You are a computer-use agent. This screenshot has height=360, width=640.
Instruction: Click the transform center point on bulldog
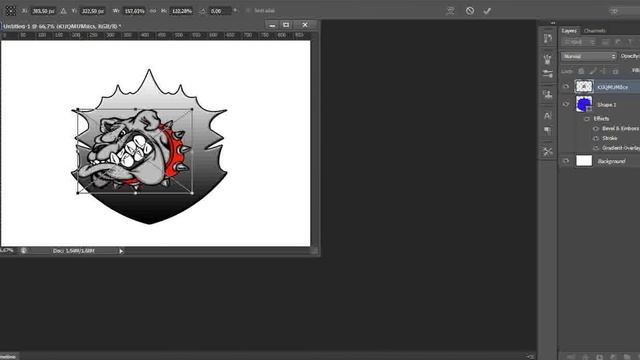(135, 151)
